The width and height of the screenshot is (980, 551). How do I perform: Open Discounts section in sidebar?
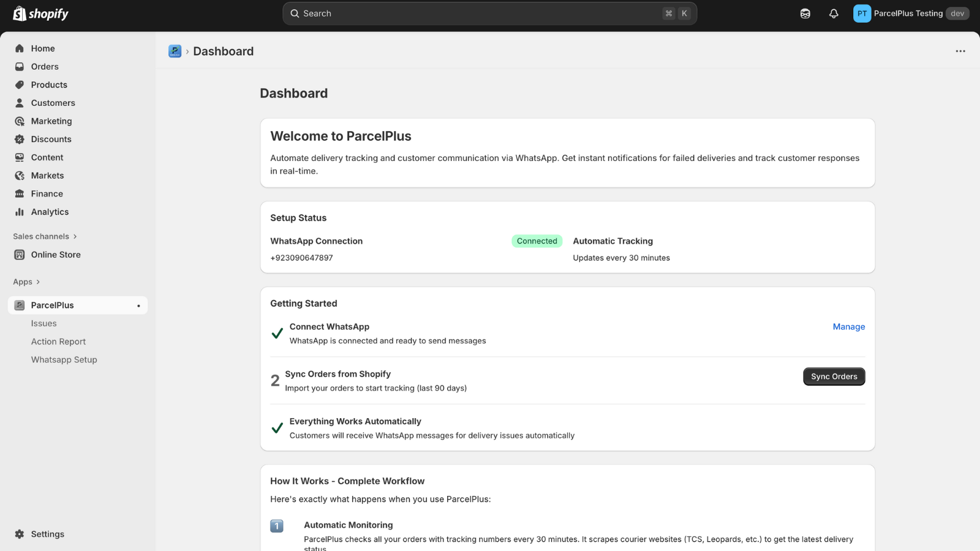click(51, 140)
